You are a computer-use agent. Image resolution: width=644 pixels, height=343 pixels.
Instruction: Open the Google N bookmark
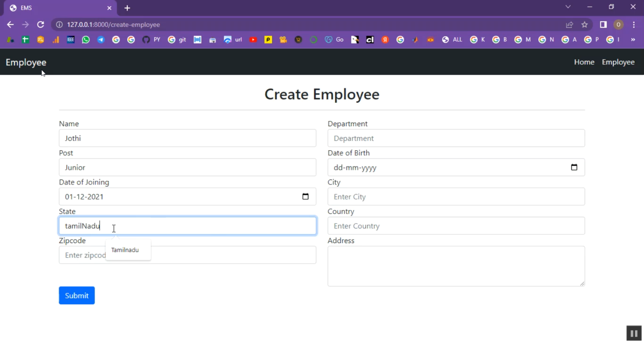pos(546,40)
